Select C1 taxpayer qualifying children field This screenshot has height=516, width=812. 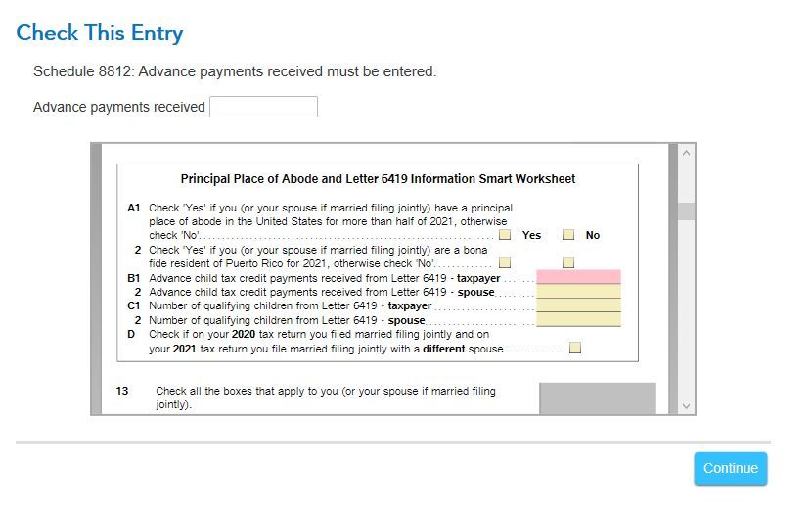pyautogui.click(x=578, y=305)
